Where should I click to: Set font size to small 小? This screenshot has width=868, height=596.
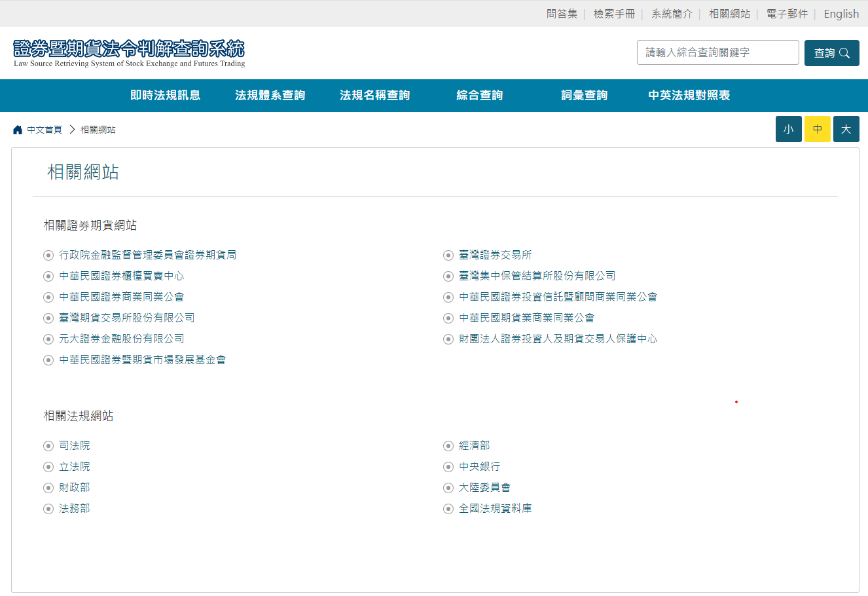[789, 129]
